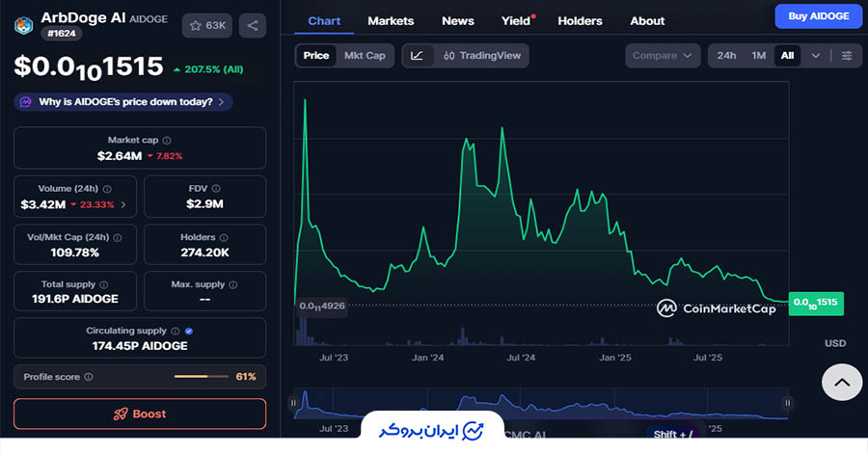Click the Buy AIDOGE button
Image resolution: width=868 pixels, height=454 pixels.
click(x=818, y=16)
